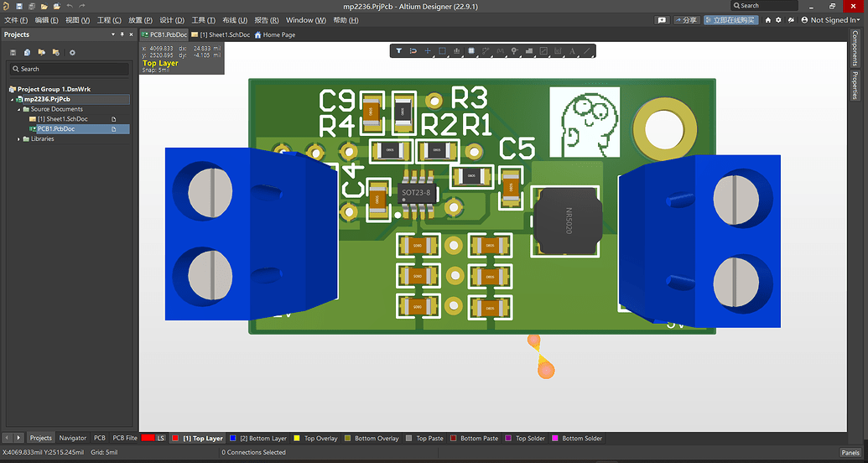Click the 分享 share button
868x463 pixels.
pyautogui.click(x=685, y=19)
